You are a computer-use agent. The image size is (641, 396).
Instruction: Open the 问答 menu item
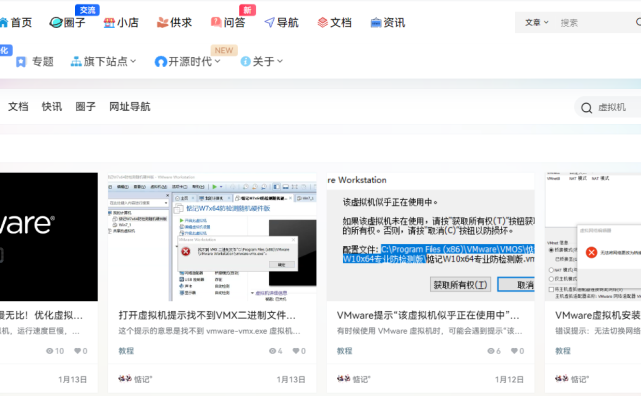235,22
